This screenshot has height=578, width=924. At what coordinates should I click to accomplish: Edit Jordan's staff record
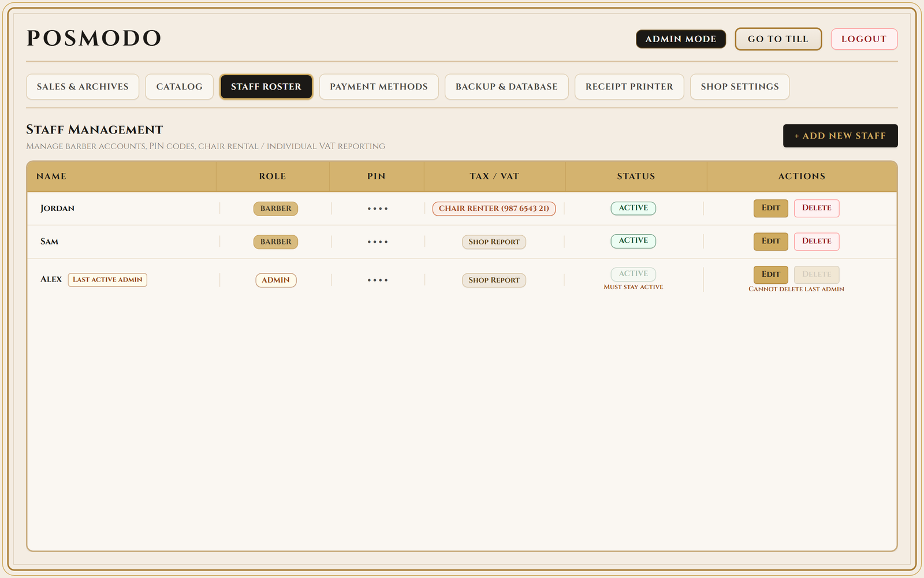[x=770, y=208]
